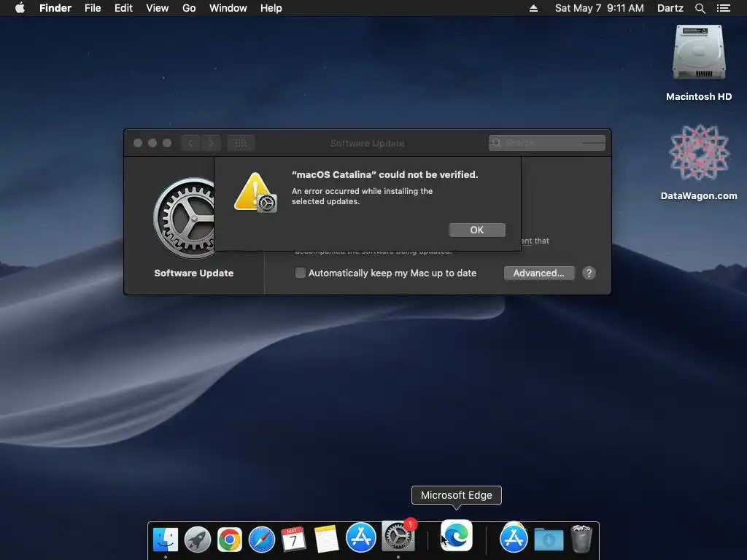Screen dimensions: 747x560
Task: Click the date and time Sat May 7
Action: pyautogui.click(x=600, y=8)
